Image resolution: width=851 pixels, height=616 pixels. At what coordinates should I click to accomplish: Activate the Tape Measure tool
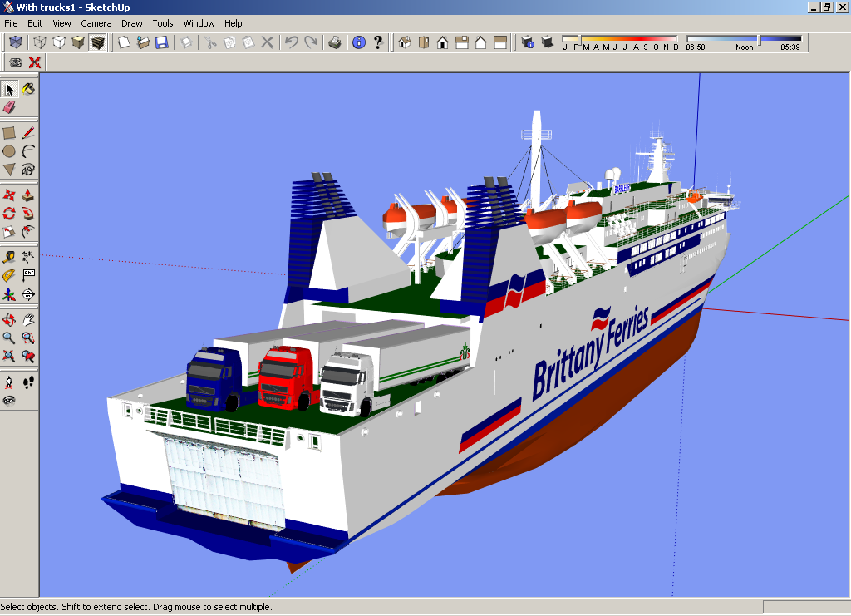point(9,257)
